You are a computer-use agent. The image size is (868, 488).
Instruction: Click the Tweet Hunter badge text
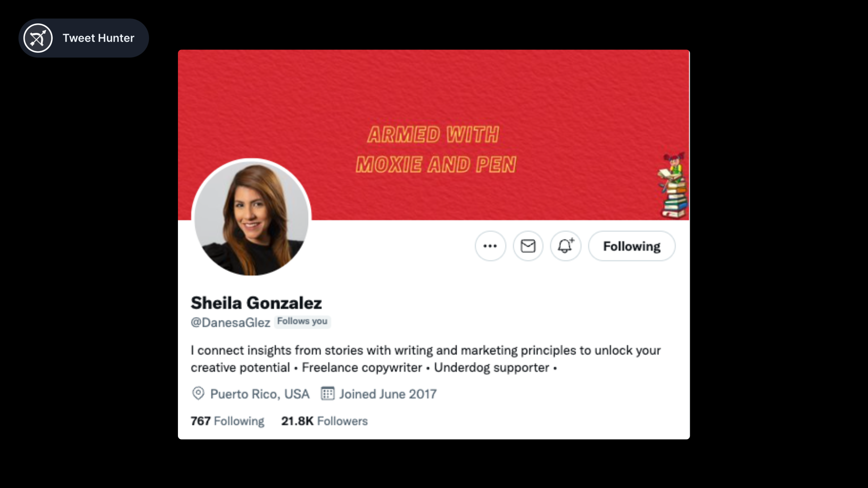(x=98, y=38)
